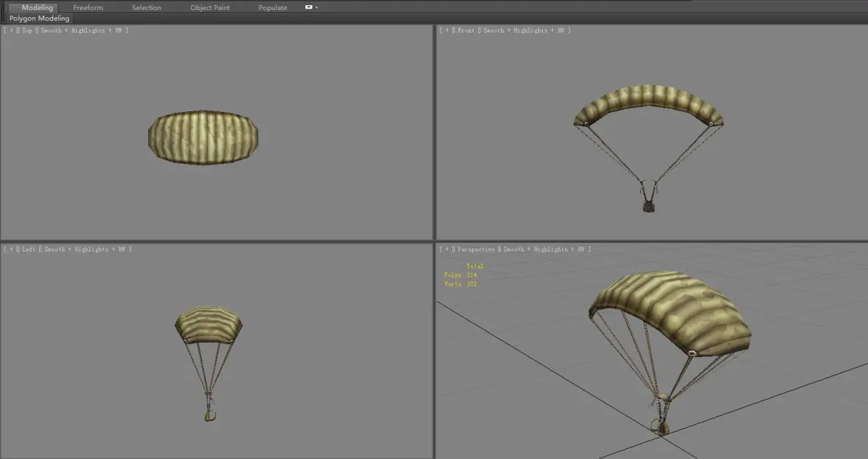Click the Perspective viewport name label
868x459 pixels.
click(x=477, y=249)
